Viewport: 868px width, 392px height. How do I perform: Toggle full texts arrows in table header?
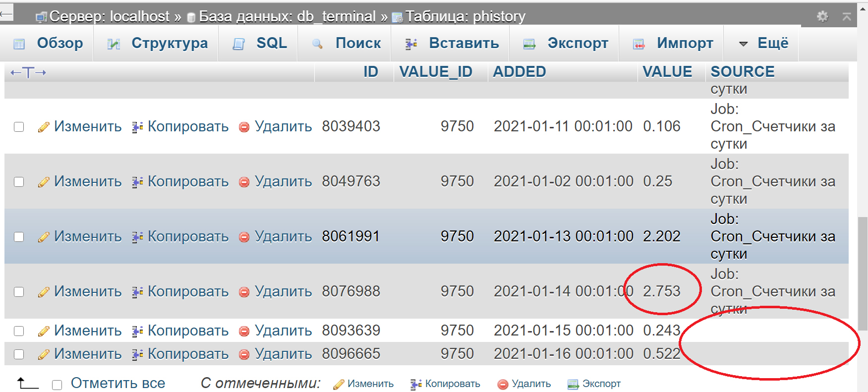point(28,73)
